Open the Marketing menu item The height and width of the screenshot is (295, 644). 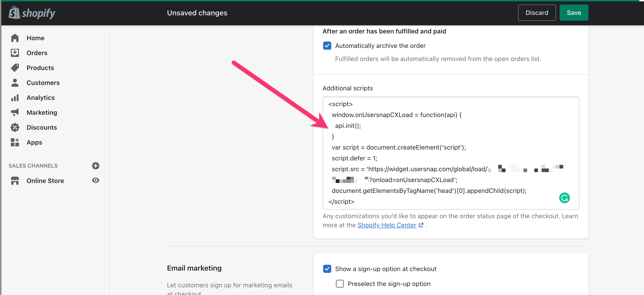42,112
